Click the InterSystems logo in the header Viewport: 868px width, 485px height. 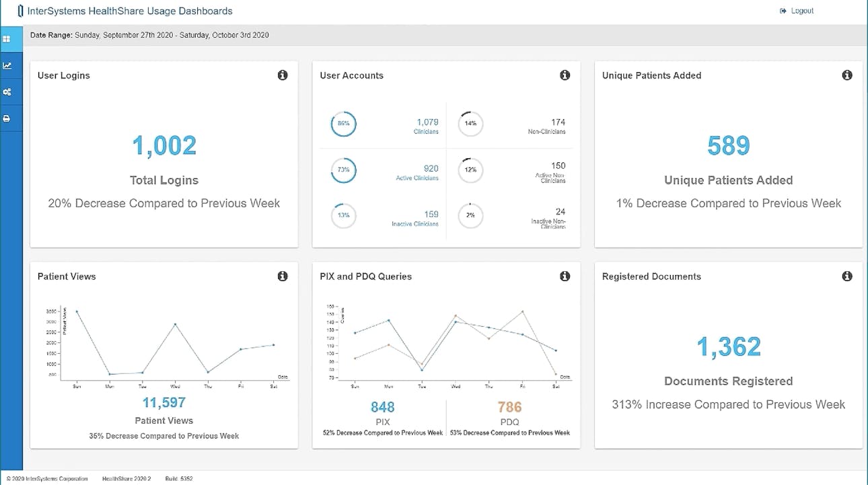[21, 11]
